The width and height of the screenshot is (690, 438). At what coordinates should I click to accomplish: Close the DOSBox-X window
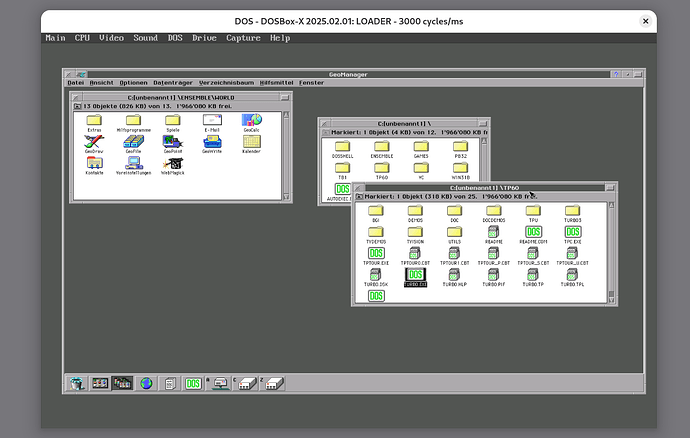[645, 21]
